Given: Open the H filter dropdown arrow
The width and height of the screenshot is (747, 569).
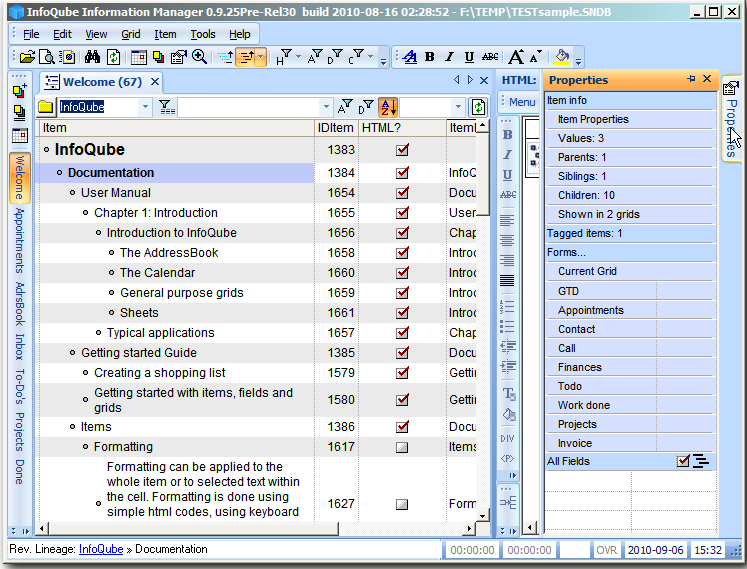Looking at the screenshot, I should 298,57.
